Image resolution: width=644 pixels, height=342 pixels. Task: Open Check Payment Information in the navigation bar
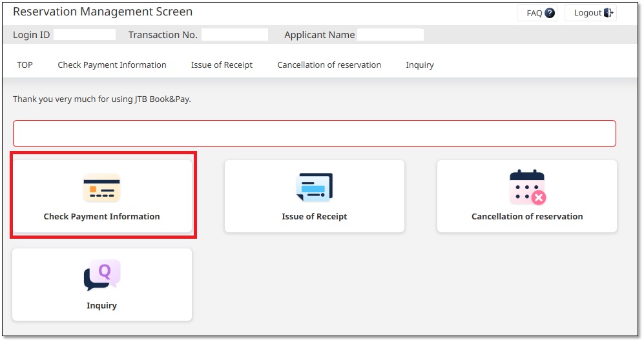(x=112, y=65)
